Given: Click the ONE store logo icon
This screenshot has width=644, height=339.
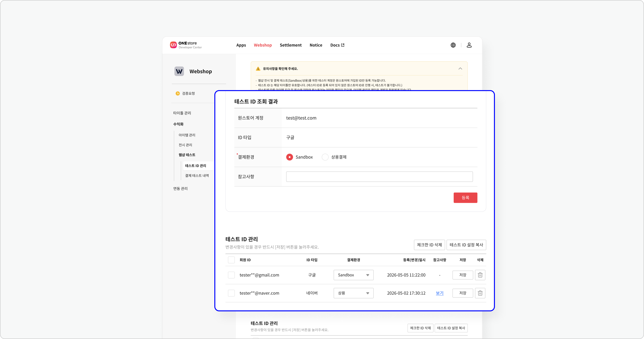Looking at the screenshot, I should point(173,45).
